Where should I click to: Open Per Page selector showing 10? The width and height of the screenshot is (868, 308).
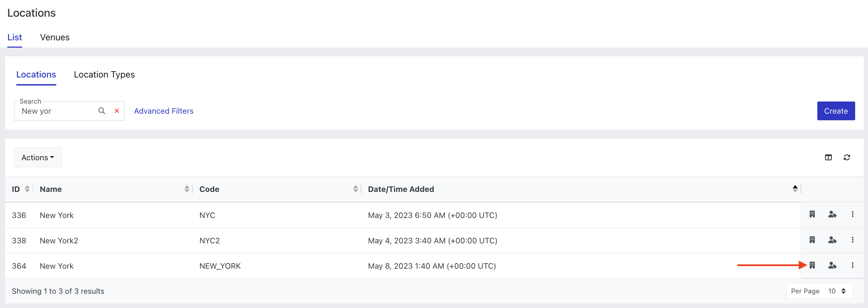(x=819, y=291)
